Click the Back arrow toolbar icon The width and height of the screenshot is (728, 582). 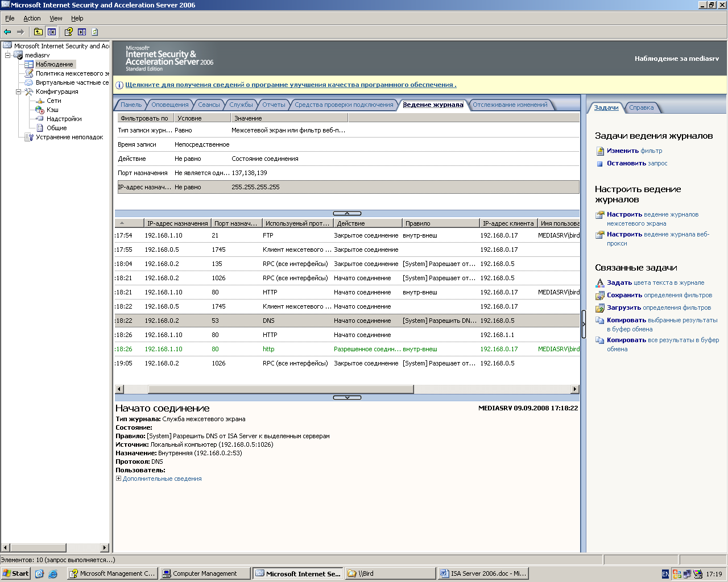(7, 32)
